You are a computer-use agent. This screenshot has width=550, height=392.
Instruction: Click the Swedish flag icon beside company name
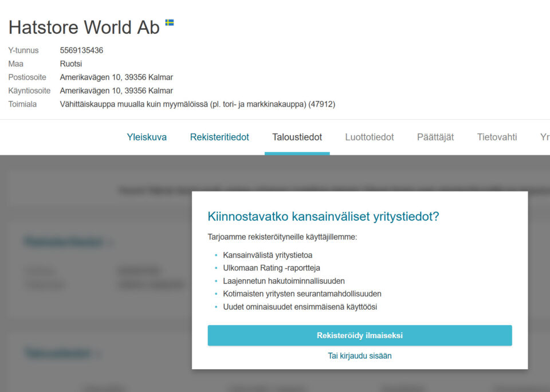(170, 23)
